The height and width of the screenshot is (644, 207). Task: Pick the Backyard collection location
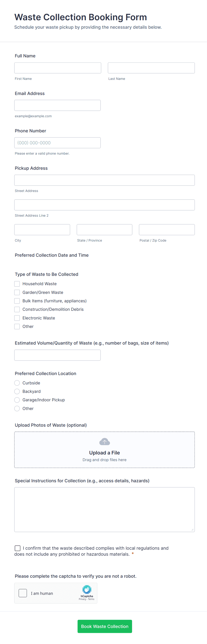pos(17,391)
